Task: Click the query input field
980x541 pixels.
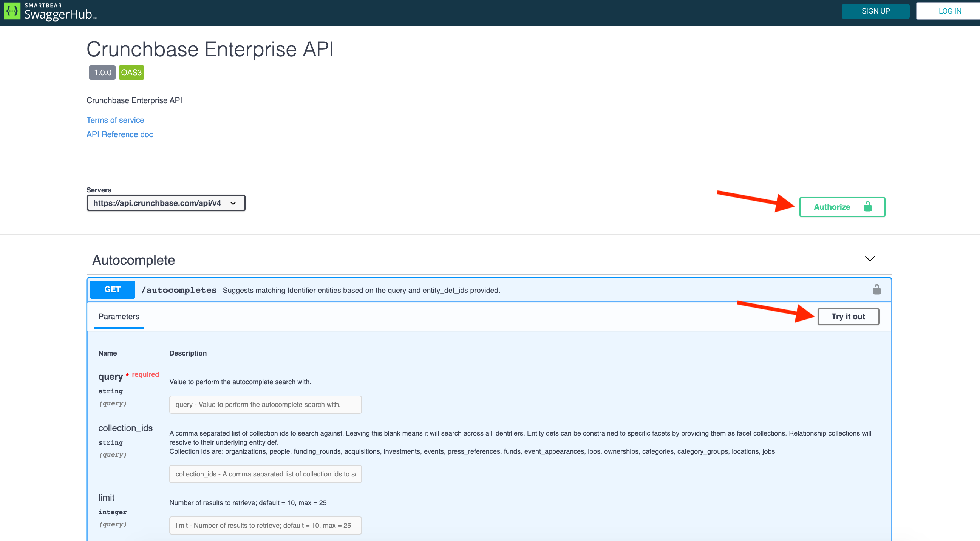Action: (x=265, y=404)
